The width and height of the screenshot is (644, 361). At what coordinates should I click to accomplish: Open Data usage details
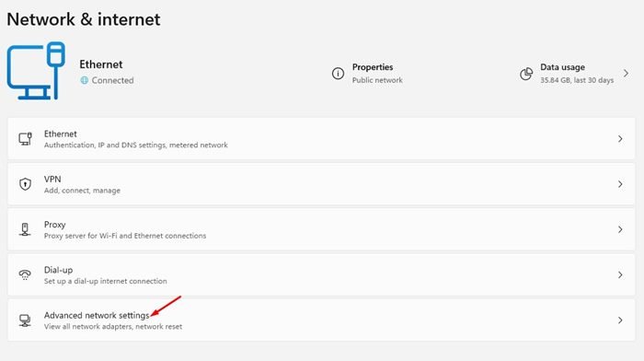[574, 74]
